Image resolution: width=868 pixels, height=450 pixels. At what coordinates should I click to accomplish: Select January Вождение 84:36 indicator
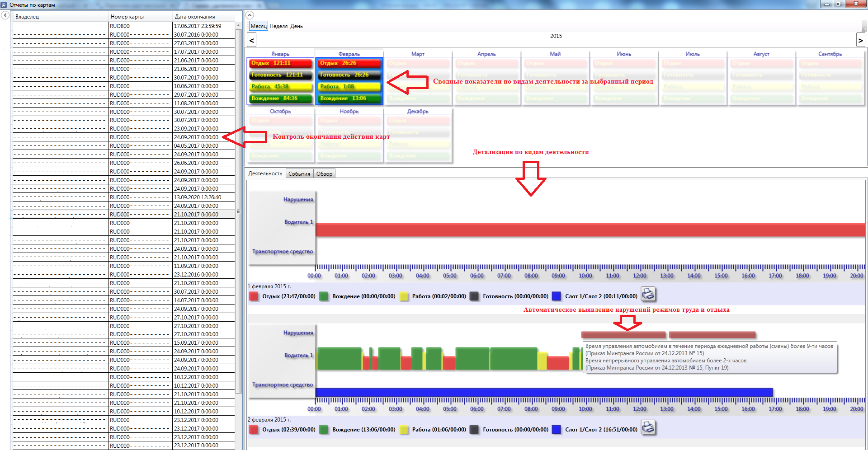pos(281,98)
